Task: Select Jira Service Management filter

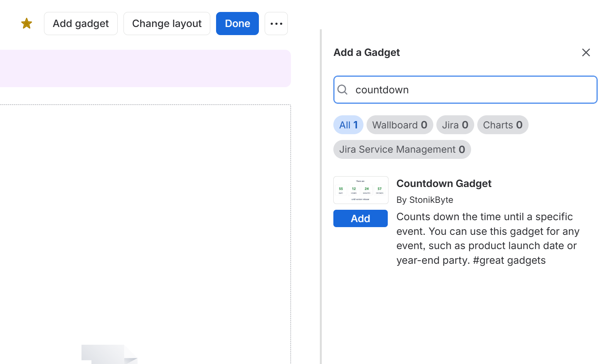Action: tap(402, 150)
